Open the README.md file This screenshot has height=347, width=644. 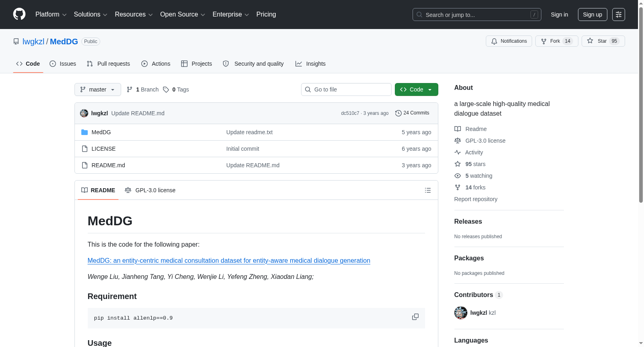coord(108,165)
